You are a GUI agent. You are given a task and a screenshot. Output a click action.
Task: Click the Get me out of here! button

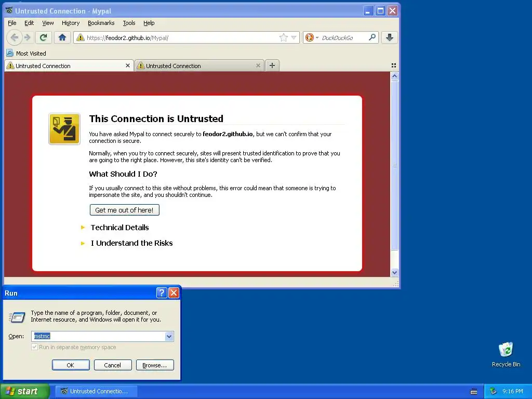point(125,210)
